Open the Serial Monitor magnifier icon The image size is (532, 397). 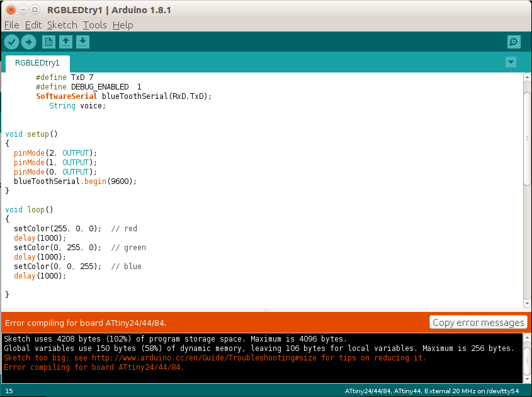point(514,42)
